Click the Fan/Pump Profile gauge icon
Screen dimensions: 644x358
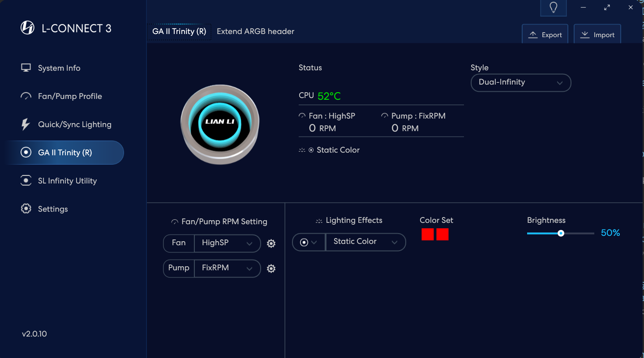26,96
